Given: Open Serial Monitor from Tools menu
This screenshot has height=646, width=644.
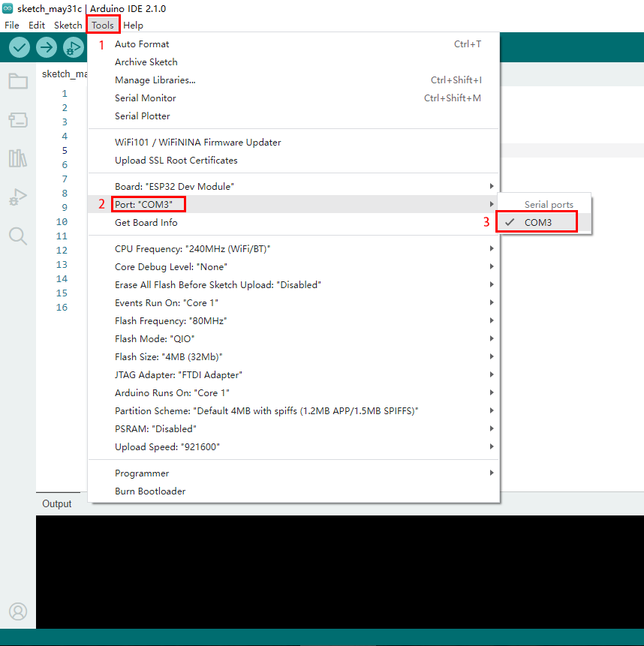Looking at the screenshot, I should [293, 98].
